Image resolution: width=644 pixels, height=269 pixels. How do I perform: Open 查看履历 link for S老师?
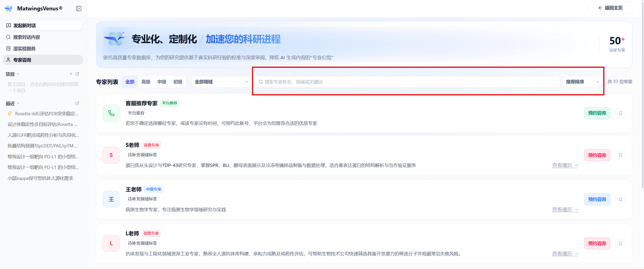pos(565,165)
